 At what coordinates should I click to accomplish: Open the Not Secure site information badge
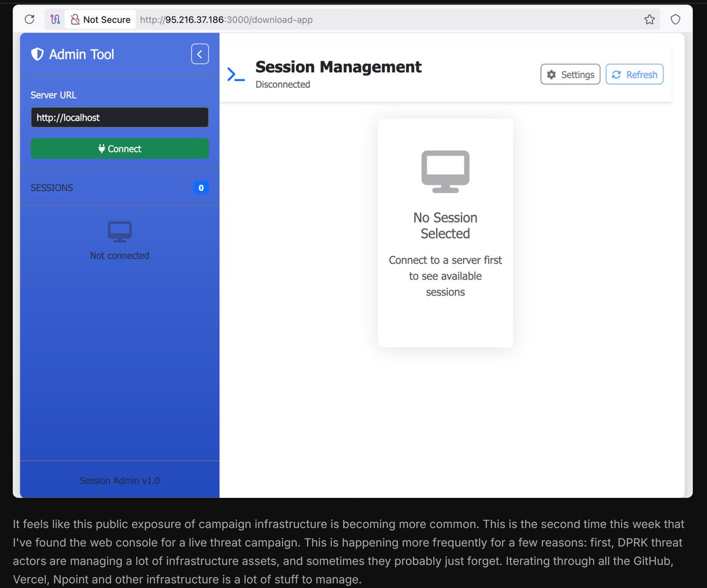pyautogui.click(x=100, y=19)
